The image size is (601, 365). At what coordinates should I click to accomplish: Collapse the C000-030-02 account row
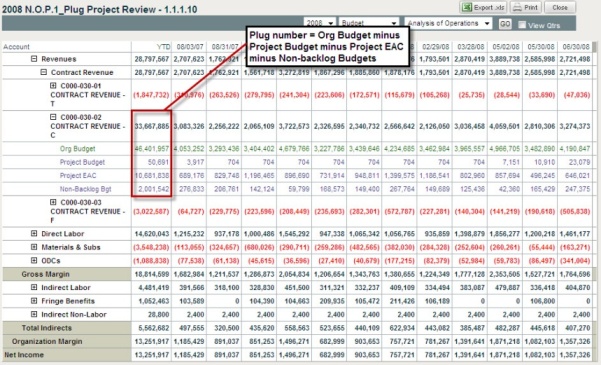pos(53,117)
